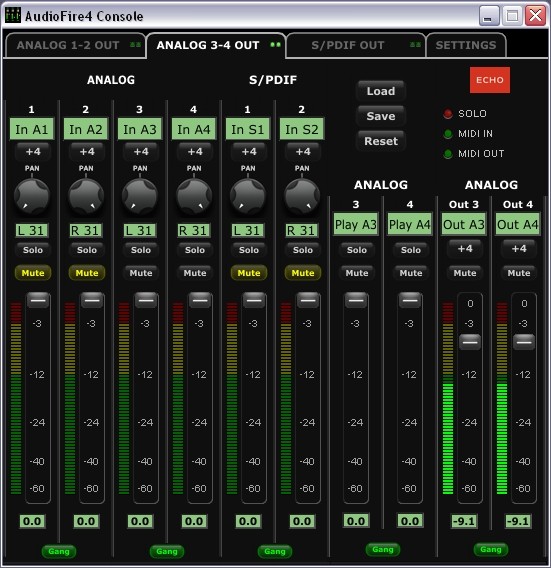The image size is (551, 568).
Task: Click the In A4 pan knob
Action: pos(194,196)
